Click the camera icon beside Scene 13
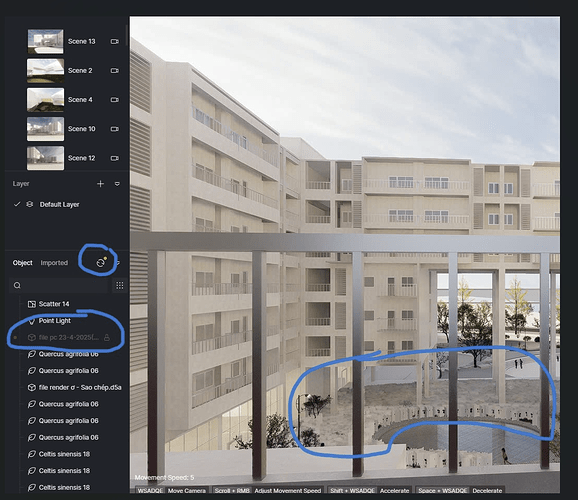Viewport: 578px width, 500px height. coord(115,41)
